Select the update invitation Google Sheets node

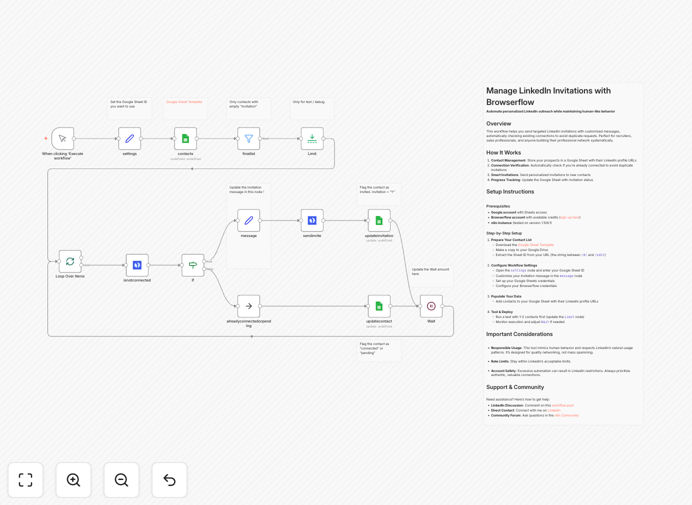(379, 221)
